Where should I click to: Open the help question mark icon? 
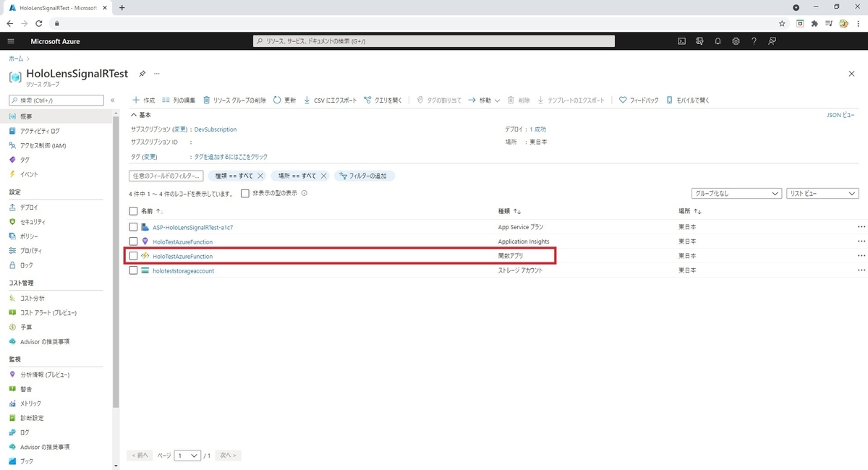754,41
